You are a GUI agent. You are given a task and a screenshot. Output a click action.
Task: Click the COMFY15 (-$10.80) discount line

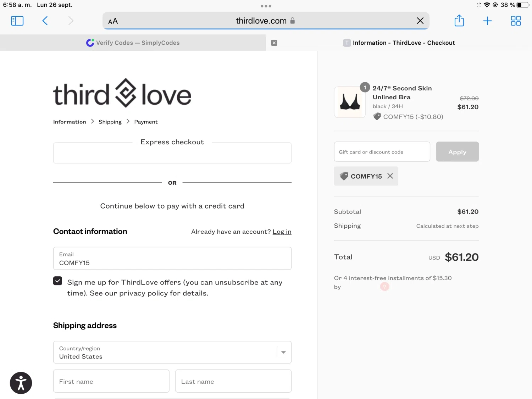point(408,117)
